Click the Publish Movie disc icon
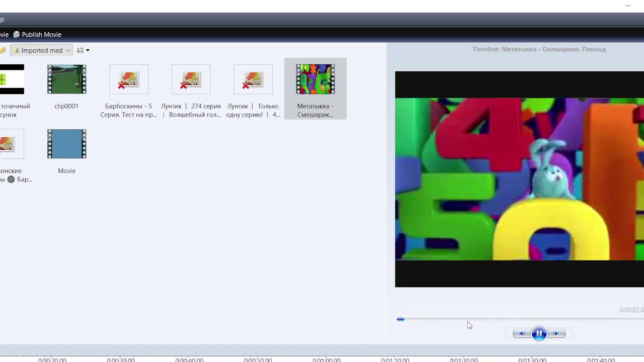The width and height of the screenshot is (644, 362). pos(17,35)
